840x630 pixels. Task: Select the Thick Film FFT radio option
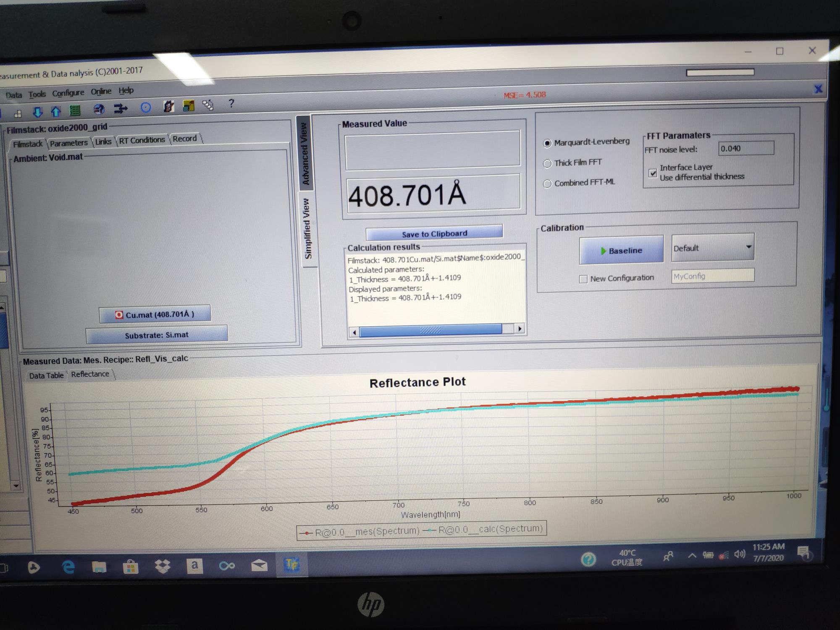pos(547,164)
